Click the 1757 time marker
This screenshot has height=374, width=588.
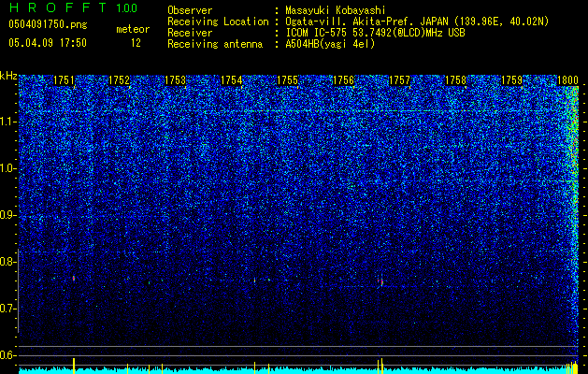coord(400,80)
